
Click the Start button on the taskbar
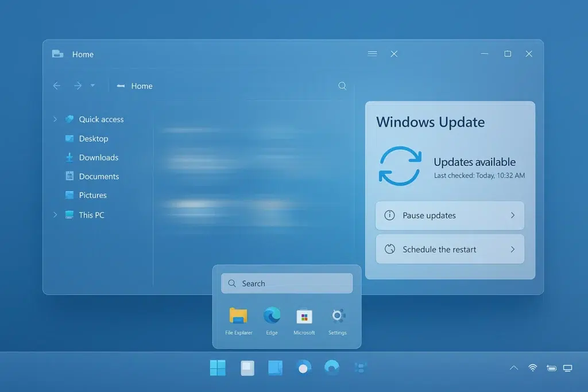(x=218, y=367)
